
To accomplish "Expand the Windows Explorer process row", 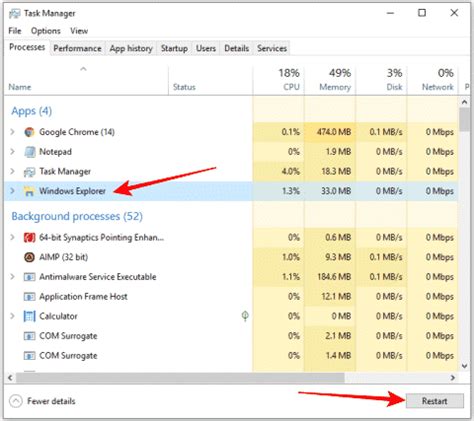I will click(13, 191).
